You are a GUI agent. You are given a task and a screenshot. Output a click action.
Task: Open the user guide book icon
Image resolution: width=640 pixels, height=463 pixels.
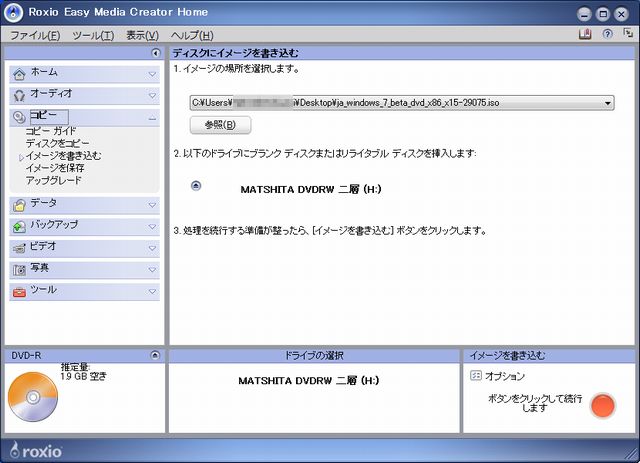coord(585,34)
